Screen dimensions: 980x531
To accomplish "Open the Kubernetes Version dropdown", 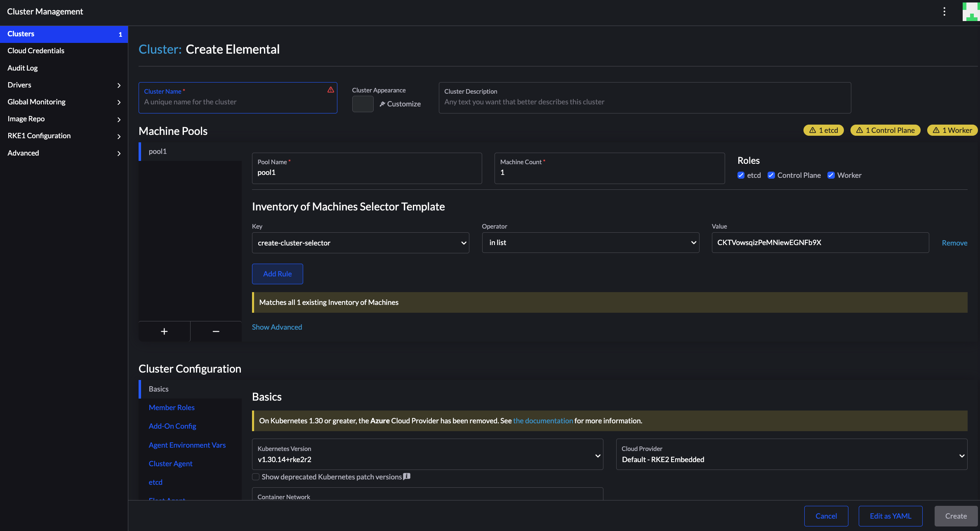I will (x=427, y=454).
